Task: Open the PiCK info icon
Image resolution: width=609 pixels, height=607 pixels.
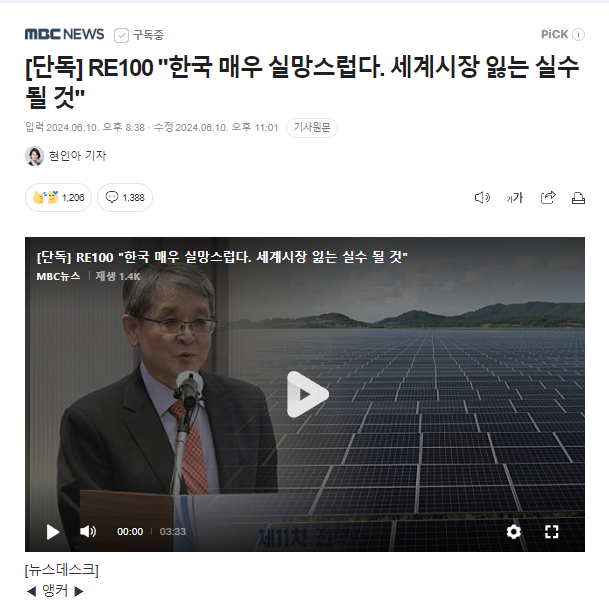Action: click(578, 35)
